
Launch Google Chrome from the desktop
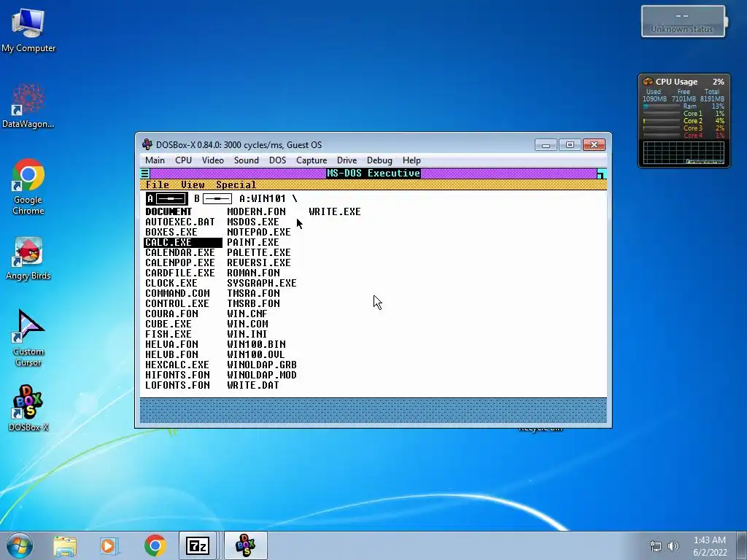[x=28, y=186]
